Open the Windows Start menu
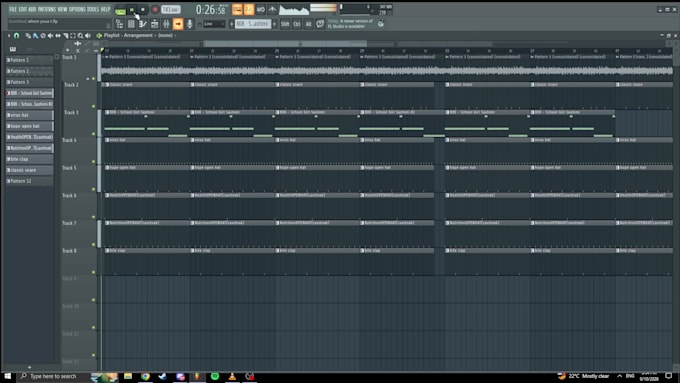680x383 pixels. click(x=8, y=376)
